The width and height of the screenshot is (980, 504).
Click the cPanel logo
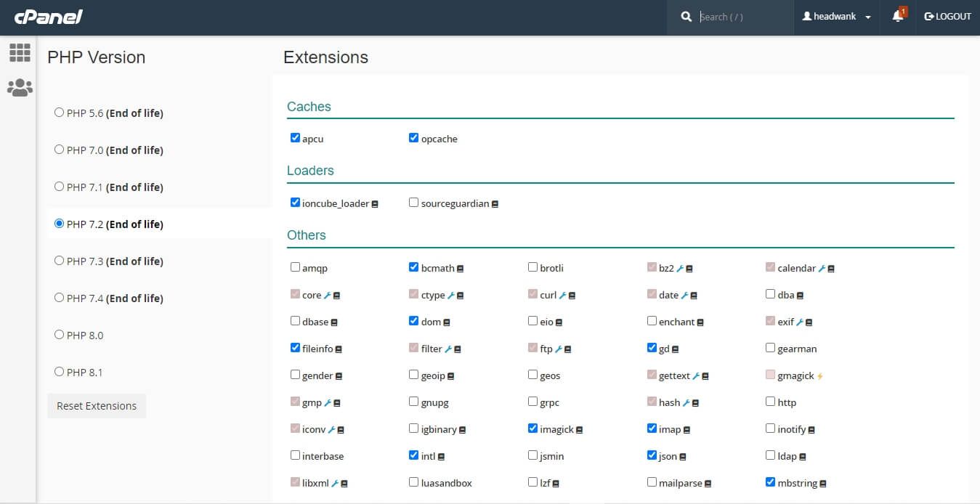click(48, 17)
